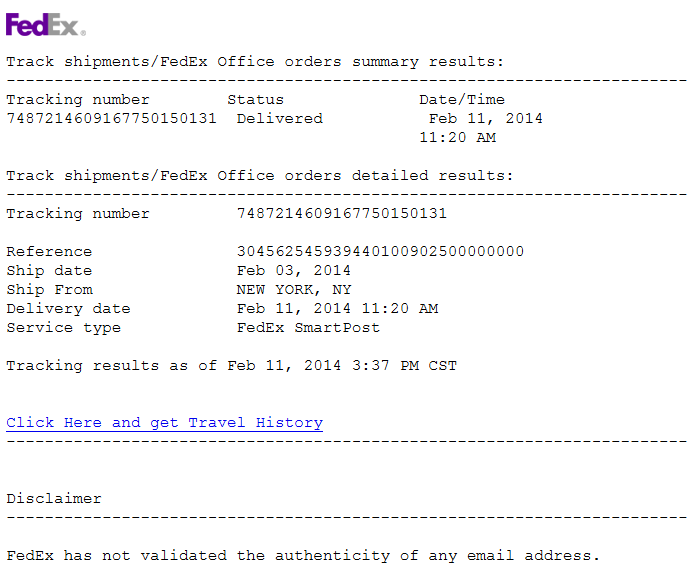
Task: Click the FedEx SmartPost service type
Action: (308, 327)
